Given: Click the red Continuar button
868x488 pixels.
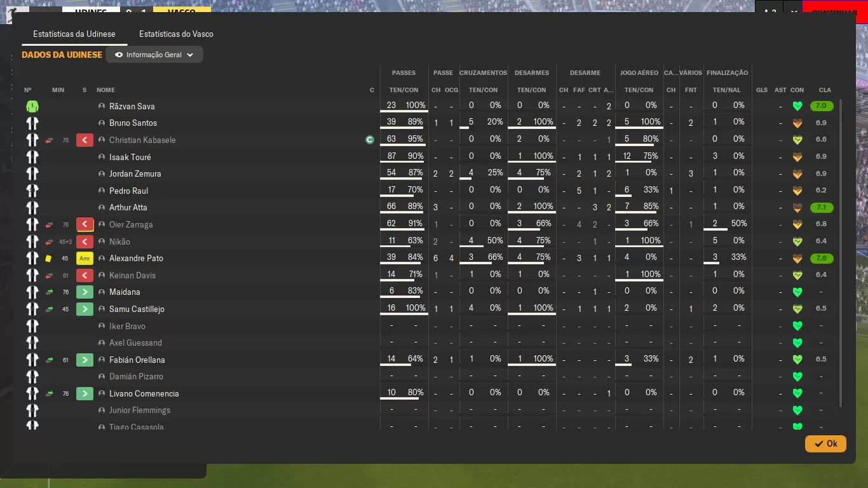Looking at the screenshot, I should coord(835,12).
